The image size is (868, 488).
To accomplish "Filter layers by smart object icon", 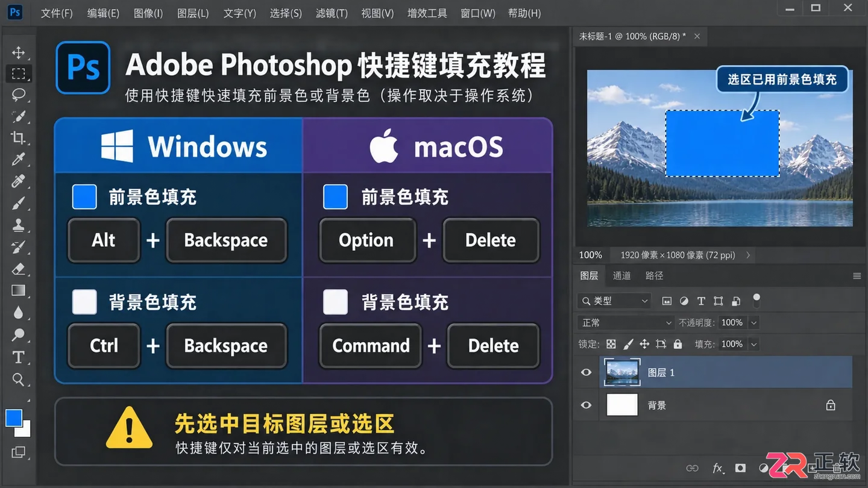I will tap(736, 301).
